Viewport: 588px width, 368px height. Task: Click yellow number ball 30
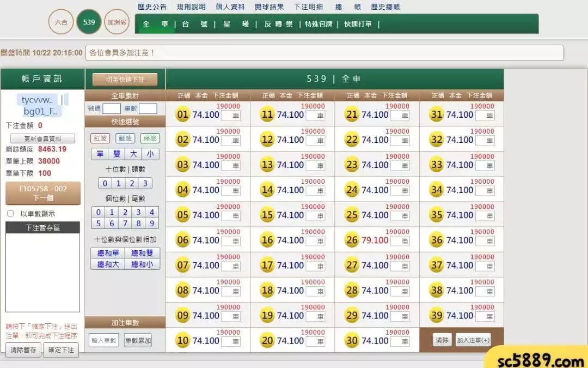click(x=352, y=341)
